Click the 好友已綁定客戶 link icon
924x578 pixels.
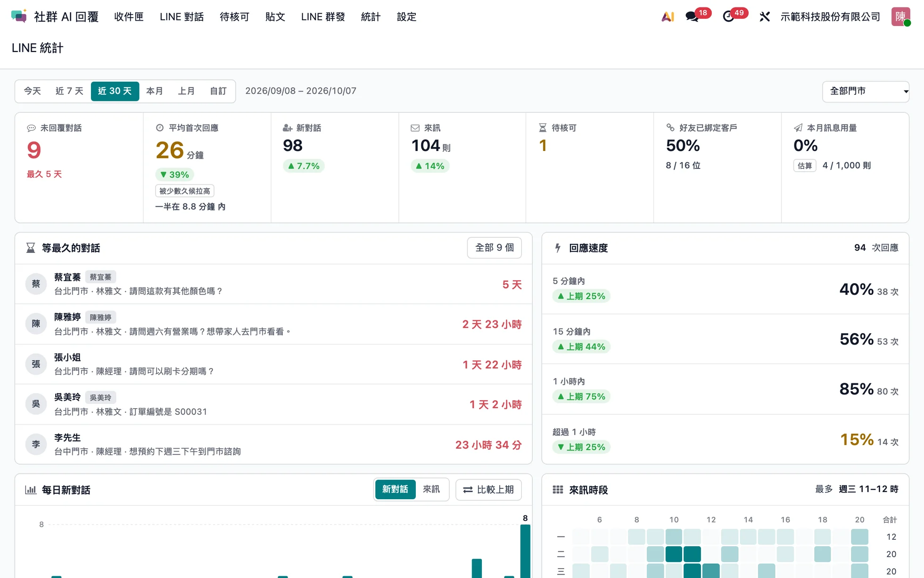pyautogui.click(x=670, y=127)
